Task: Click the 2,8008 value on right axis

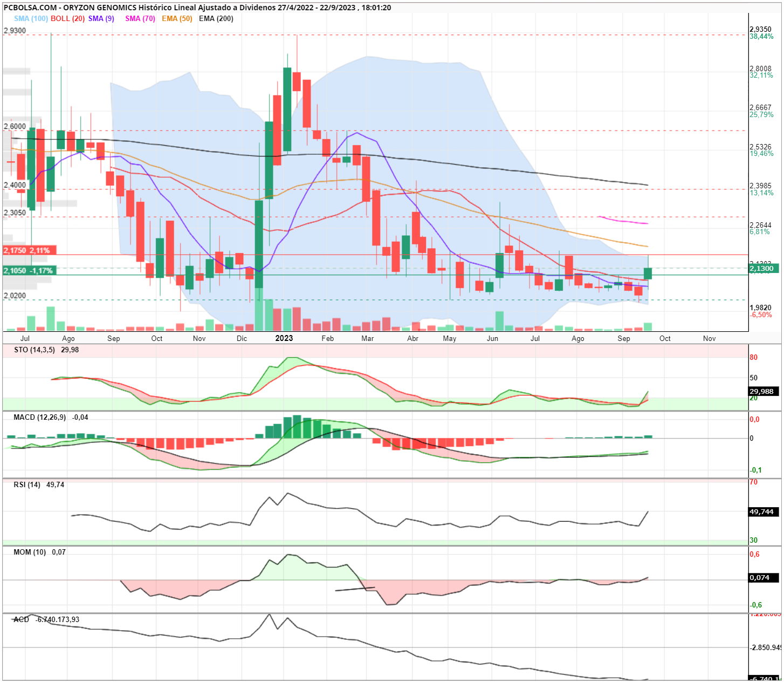Action: click(760, 69)
